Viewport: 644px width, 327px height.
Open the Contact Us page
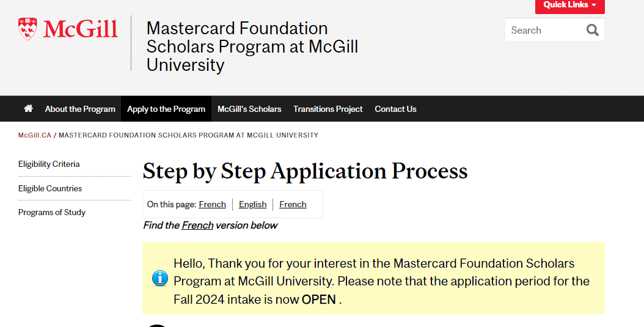point(395,109)
